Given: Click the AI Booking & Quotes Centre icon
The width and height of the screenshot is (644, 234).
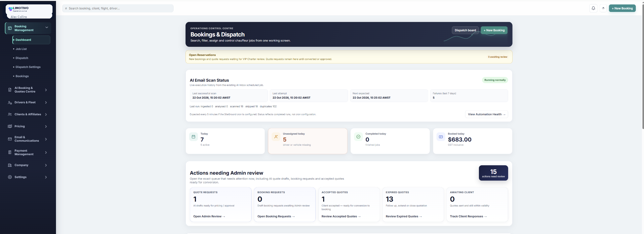Looking at the screenshot, I should click(x=10, y=90).
